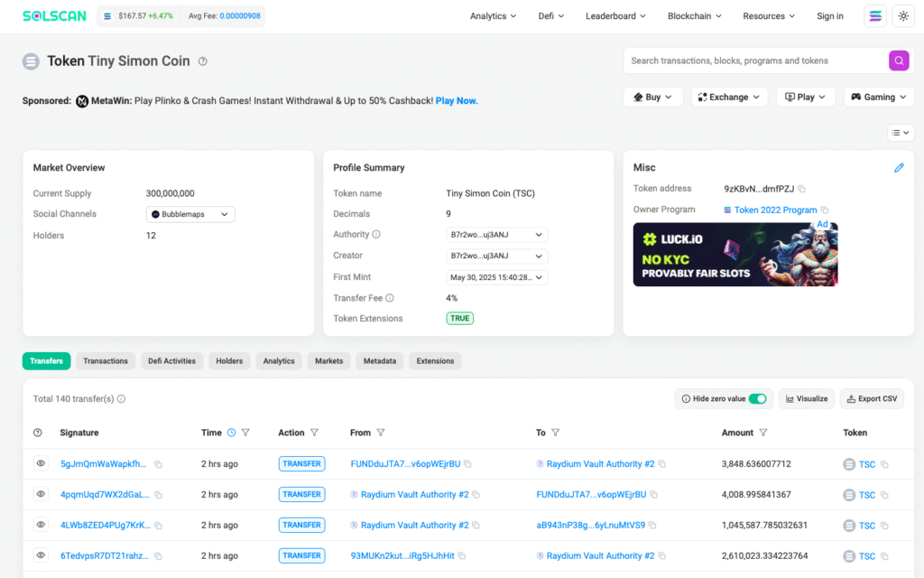Toggle light/dark theme sun icon

point(902,16)
